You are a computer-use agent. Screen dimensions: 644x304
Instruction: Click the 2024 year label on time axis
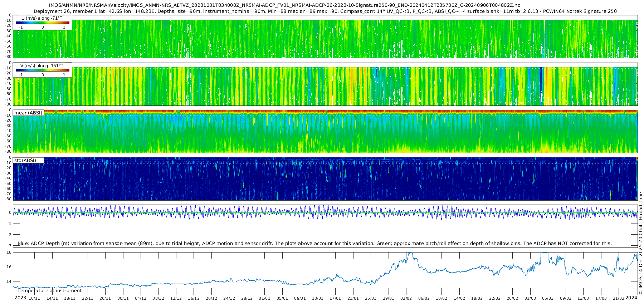tap(631, 298)
